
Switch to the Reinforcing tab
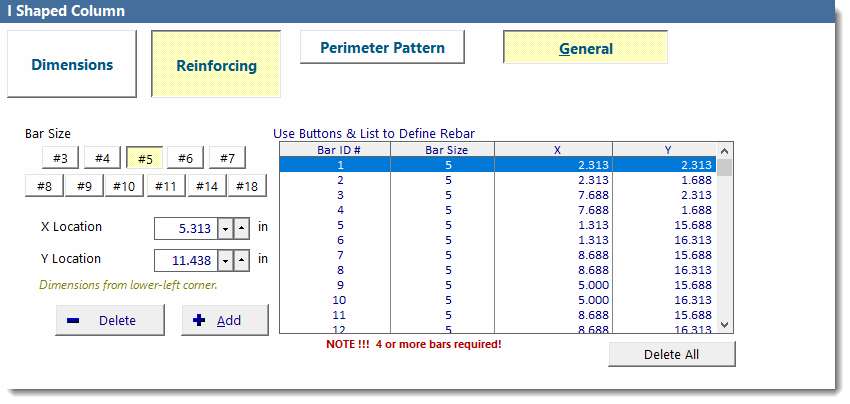[216, 66]
